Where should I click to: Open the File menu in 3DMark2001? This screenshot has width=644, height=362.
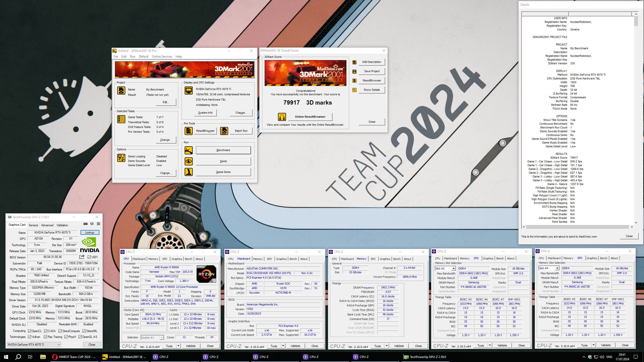click(x=116, y=57)
